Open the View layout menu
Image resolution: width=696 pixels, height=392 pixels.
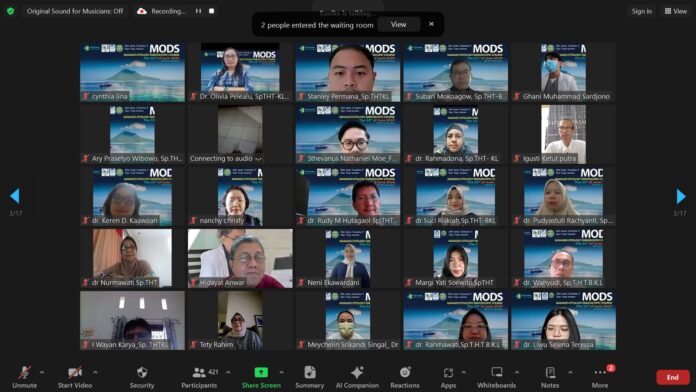tap(676, 11)
